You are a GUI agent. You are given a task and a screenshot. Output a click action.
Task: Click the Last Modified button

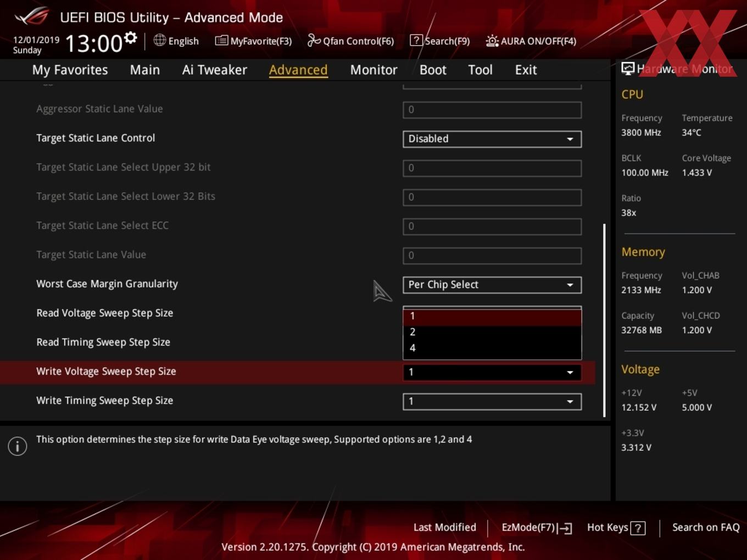pos(444,528)
